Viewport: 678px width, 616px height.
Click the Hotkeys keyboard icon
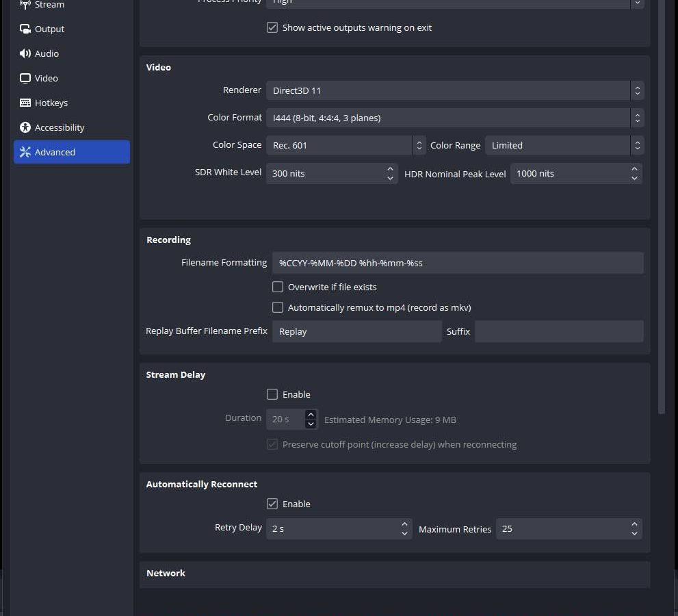pos(25,103)
